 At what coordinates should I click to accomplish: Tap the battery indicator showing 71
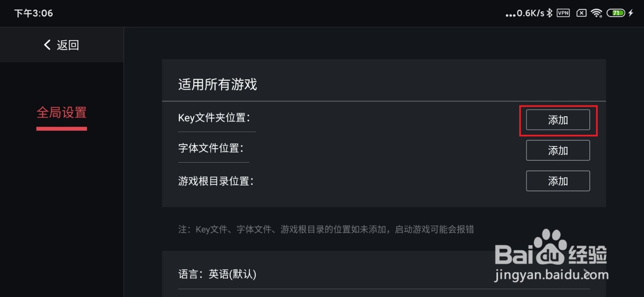[615, 13]
